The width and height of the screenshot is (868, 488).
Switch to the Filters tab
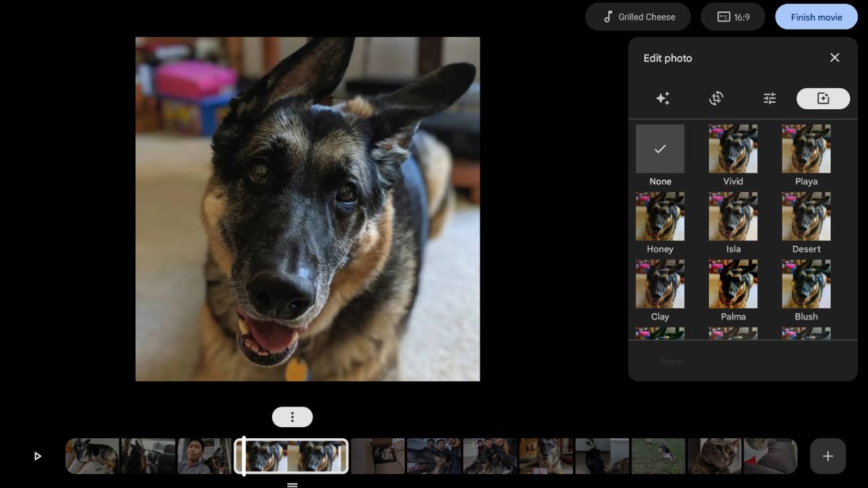tap(823, 98)
